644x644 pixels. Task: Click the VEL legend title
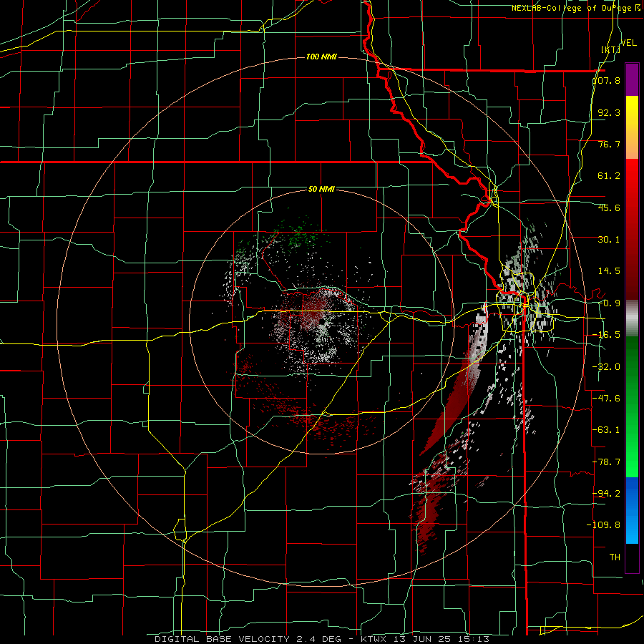pos(628,43)
